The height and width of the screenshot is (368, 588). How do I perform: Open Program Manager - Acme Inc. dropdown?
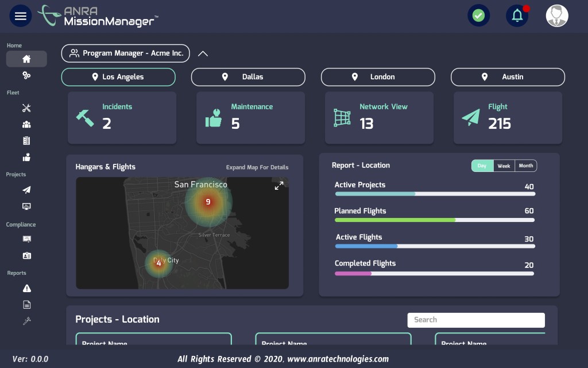coord(126,53)
